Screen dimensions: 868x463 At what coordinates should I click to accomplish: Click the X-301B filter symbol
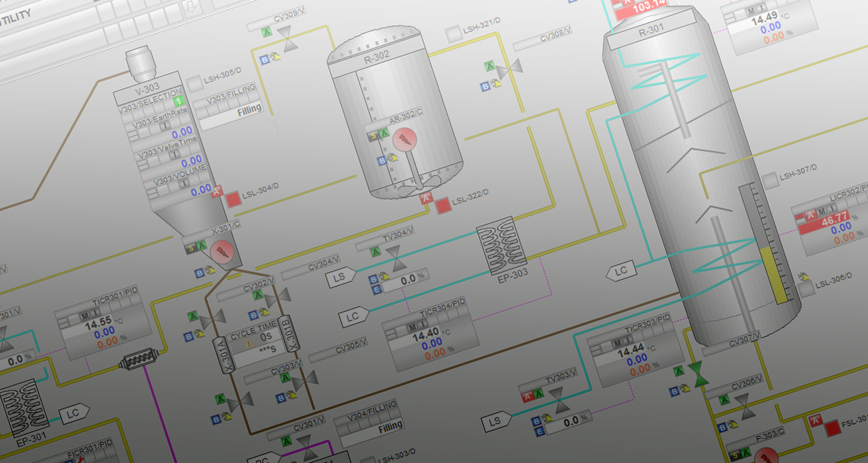tap(289, 334)
